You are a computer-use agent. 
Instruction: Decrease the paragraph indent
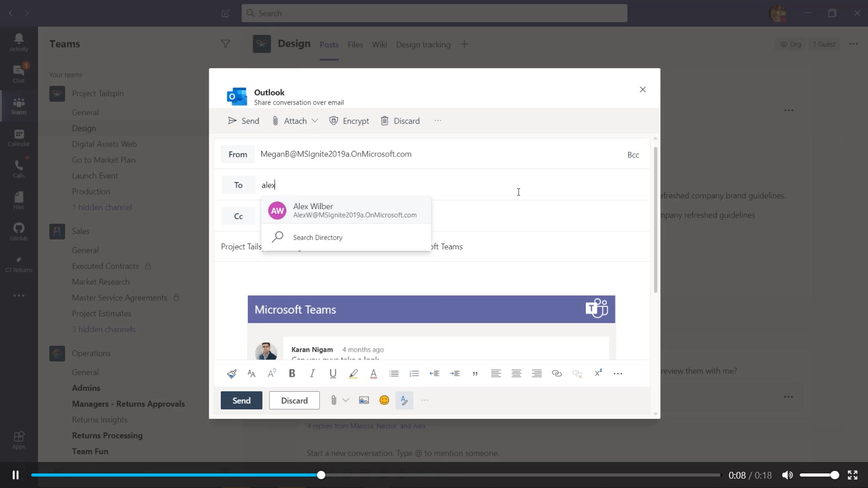[434, 374]
